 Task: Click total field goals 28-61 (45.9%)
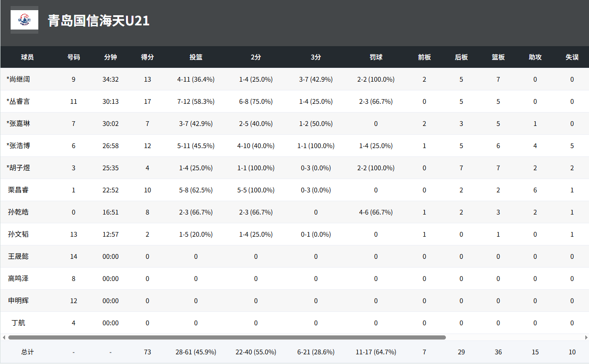pos(196,352)
